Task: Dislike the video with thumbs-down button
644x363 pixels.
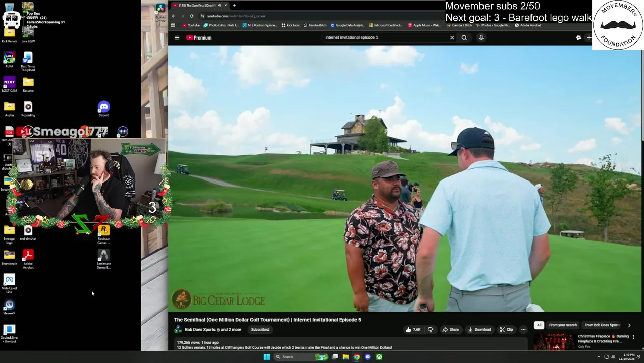Action: point(431,330)
